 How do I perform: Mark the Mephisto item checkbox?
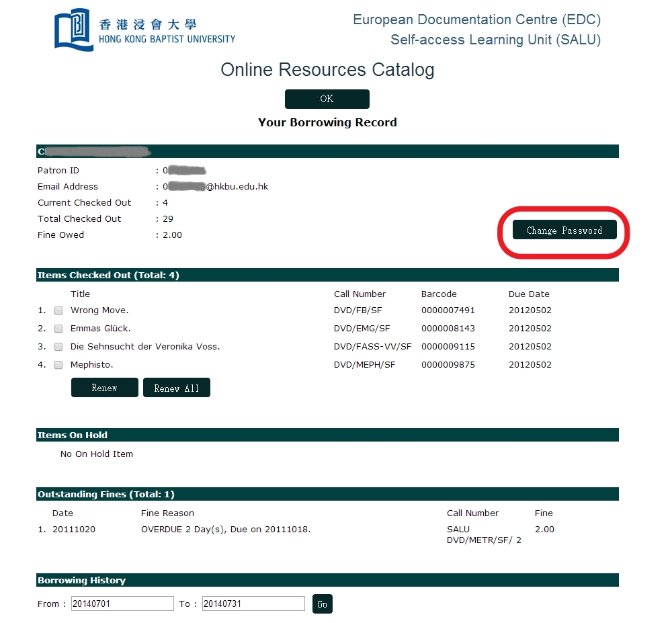click(x=58, y=365)
